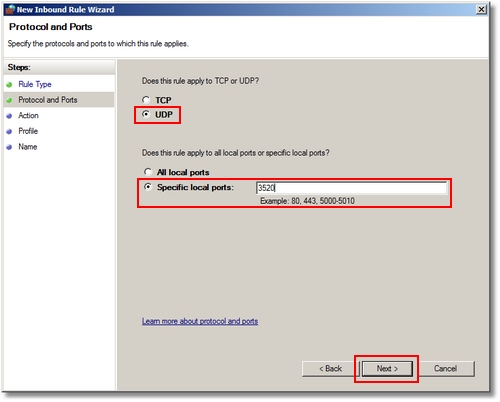The image size is (500, 402).
Task: Select Protocol and Ports step in sidebar
Action: point(48,100)
